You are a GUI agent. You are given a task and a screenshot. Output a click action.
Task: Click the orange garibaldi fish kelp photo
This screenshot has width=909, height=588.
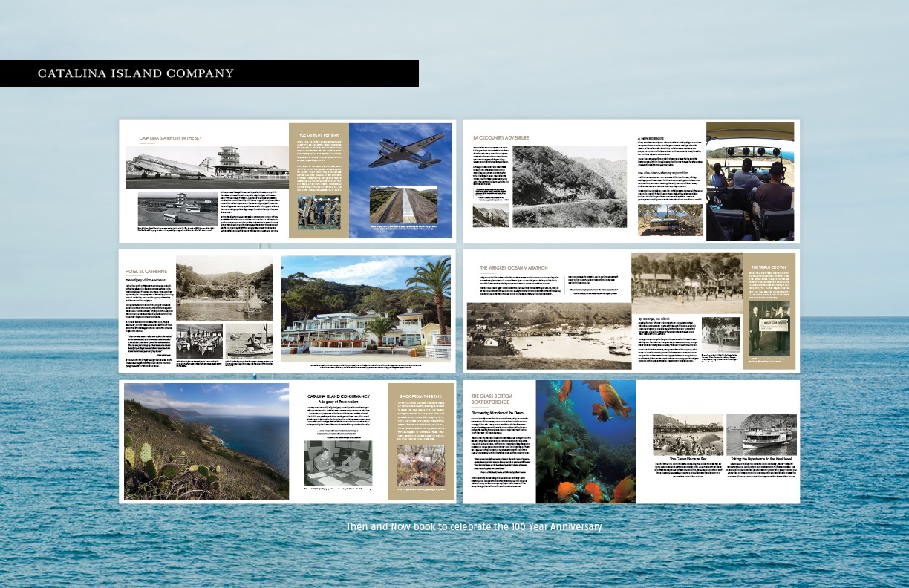tap(585, 441)
